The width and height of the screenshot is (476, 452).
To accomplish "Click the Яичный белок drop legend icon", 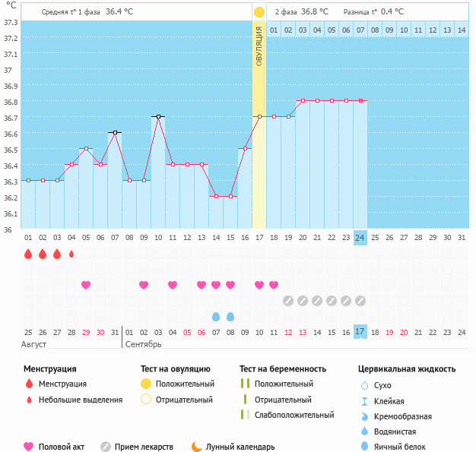I will (364, 447).
